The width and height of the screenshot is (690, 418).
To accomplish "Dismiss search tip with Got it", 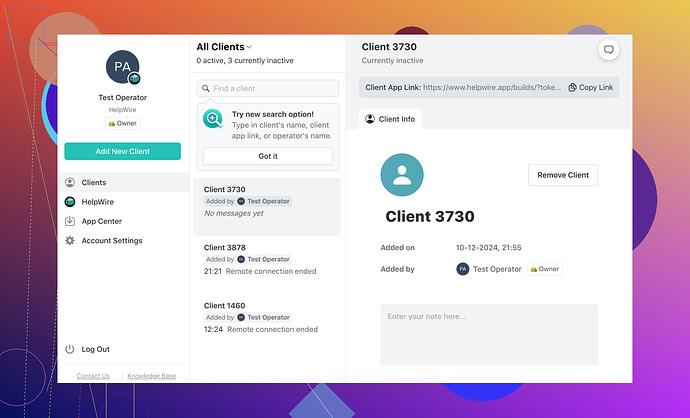I will [268, 156].
